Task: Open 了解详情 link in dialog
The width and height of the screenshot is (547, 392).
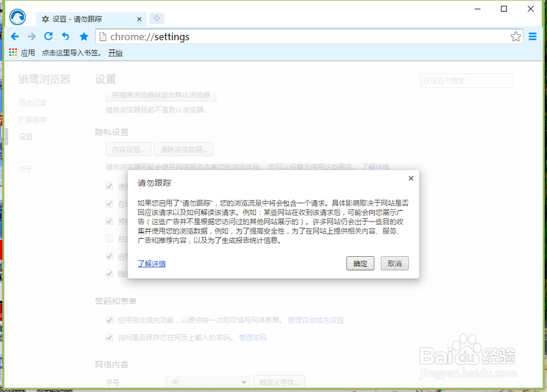Action: (152, 264)
